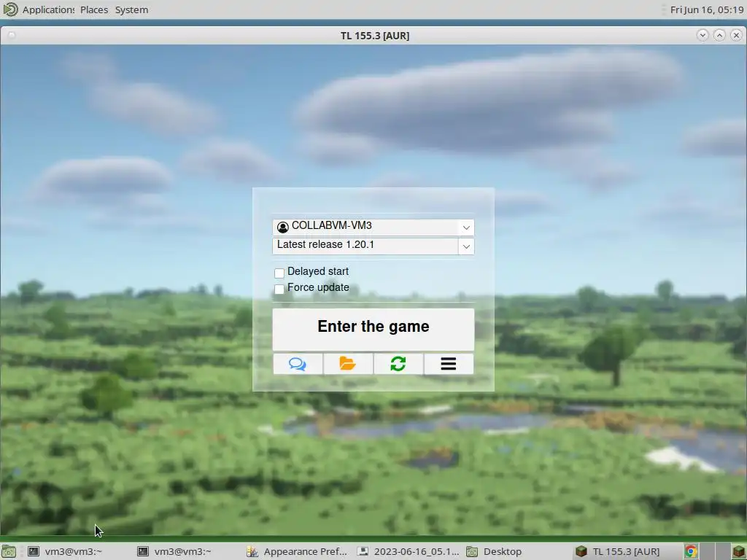Close the TL 155.3 window
This screenshot has height=560, width=747.
pos(736,35)
